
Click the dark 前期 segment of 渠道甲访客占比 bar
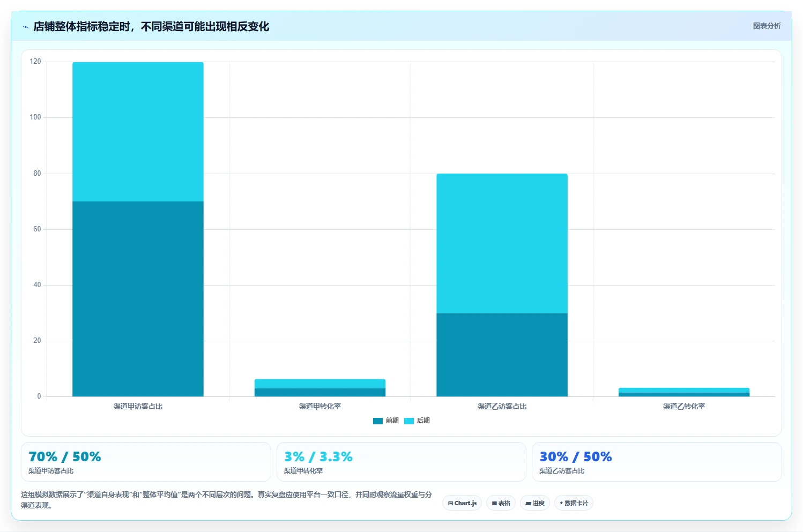(138, 299)
